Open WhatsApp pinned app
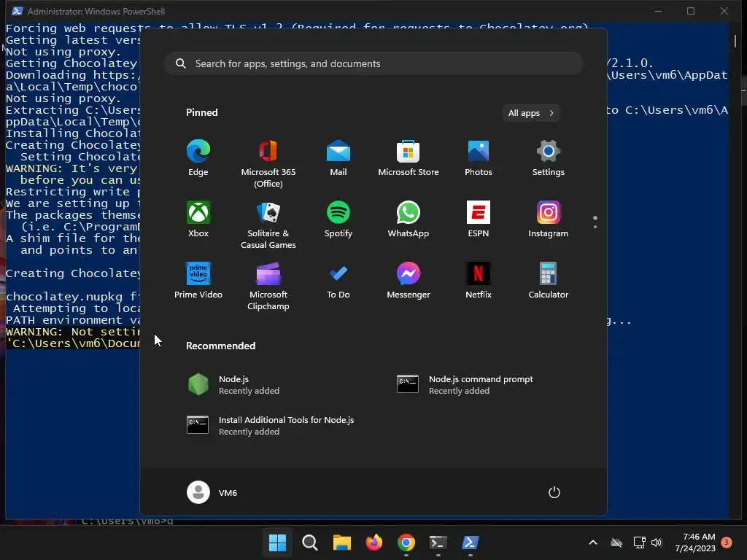 (x=409, y=219)
